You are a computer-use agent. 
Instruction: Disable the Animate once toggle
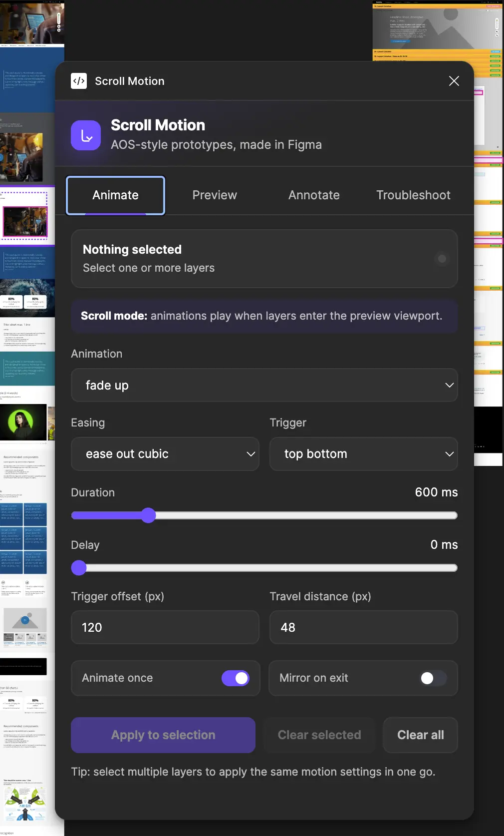coord(235,678)
